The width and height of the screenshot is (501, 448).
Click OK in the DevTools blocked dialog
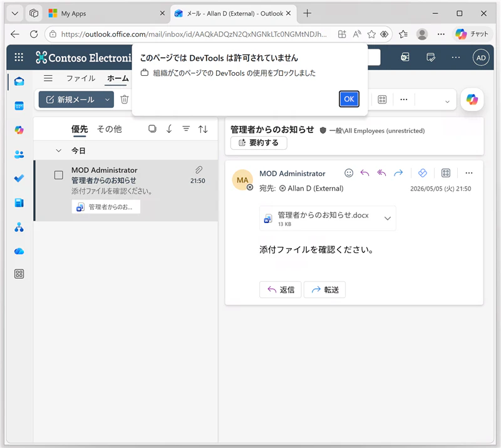click(349, 99)
